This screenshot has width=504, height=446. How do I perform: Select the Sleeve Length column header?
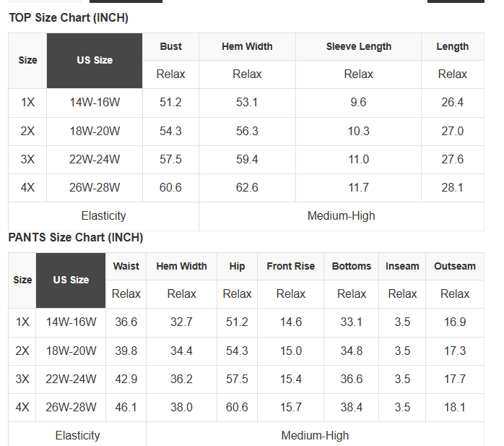coord(359,47)
